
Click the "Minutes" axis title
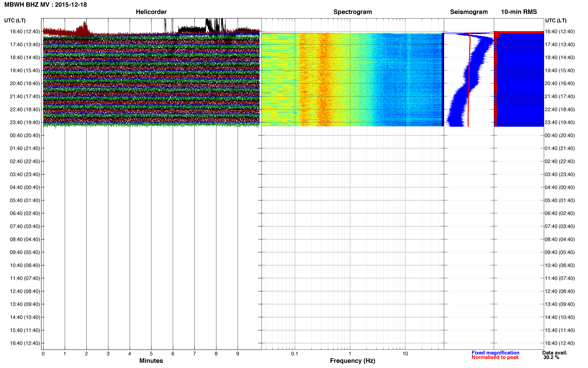click(151, 361)
